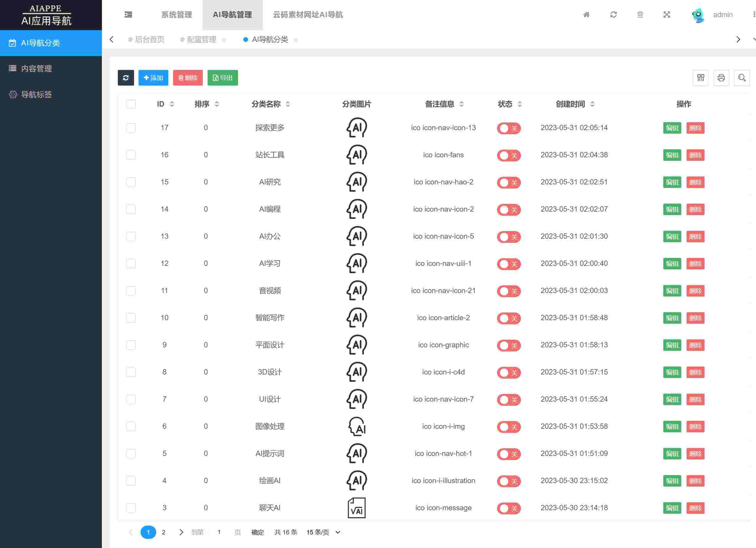Open the 15 条/页 page size dropdown
Viewport: 756px width, 548px height.
[322, 532]
